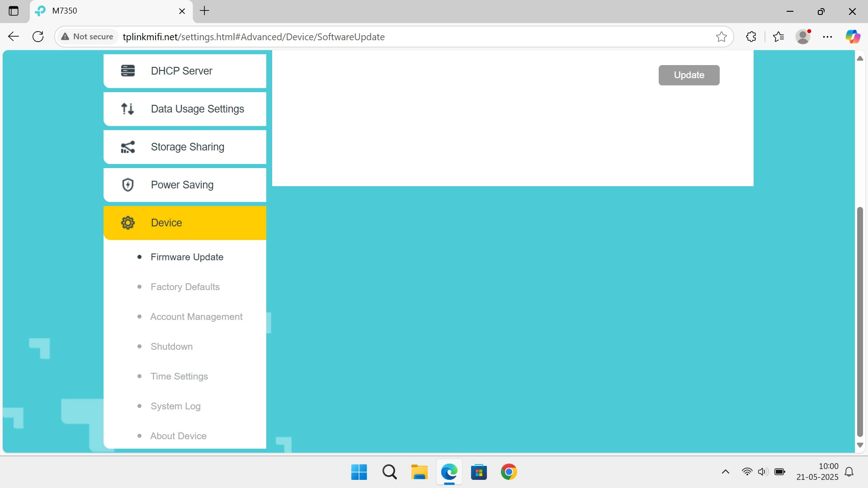The width and height of the screenshot is (868, 488).
Task: Click the Power Saving shield icon
Action: tap(128, 185)
